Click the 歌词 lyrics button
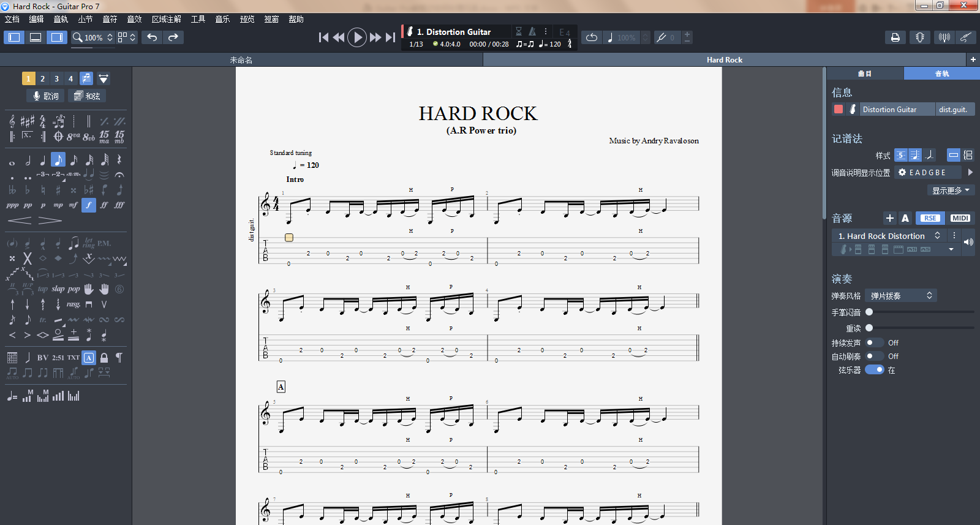The height and width of the screenshot is (525, 980). click(46, 96)
